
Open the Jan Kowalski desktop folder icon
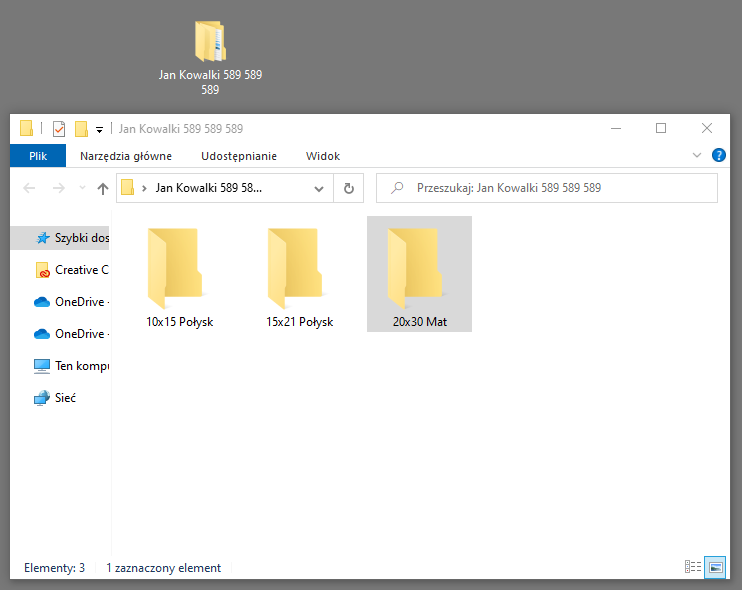click(x=210, y=44)
